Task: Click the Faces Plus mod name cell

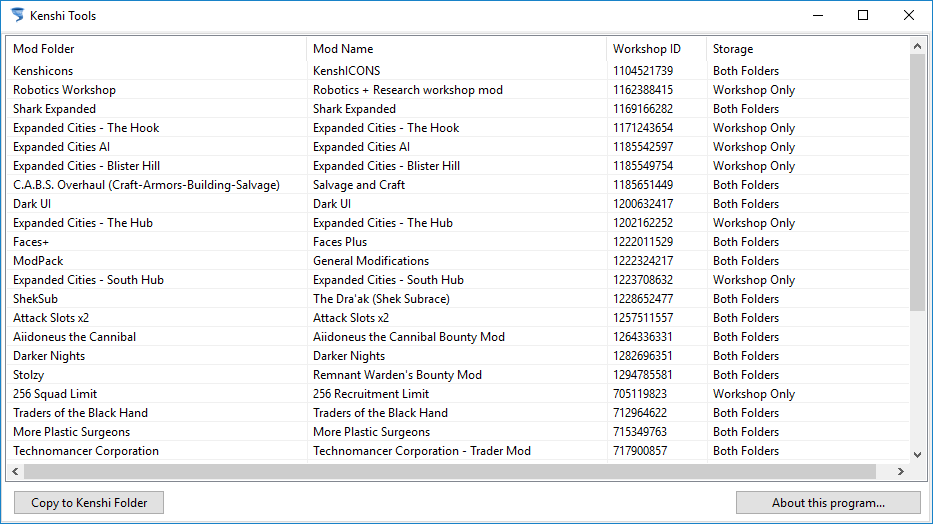Action: pyautogui.click(x=340, y=242)
